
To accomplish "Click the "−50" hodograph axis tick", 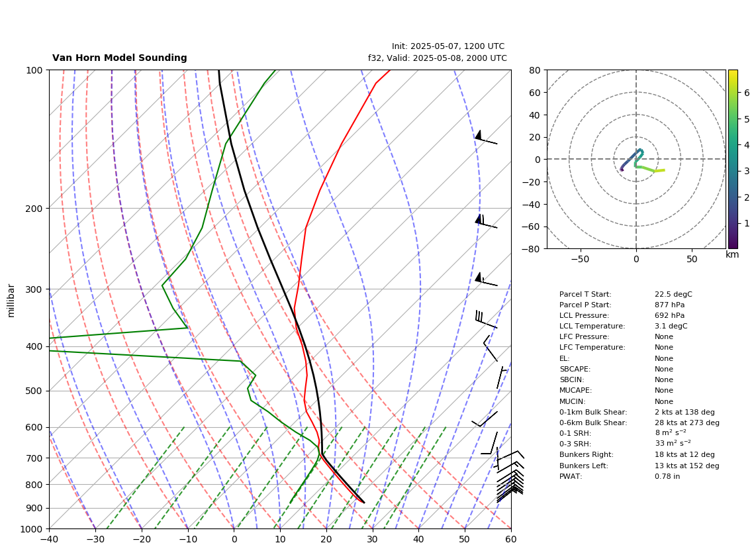I will (580, 259).
